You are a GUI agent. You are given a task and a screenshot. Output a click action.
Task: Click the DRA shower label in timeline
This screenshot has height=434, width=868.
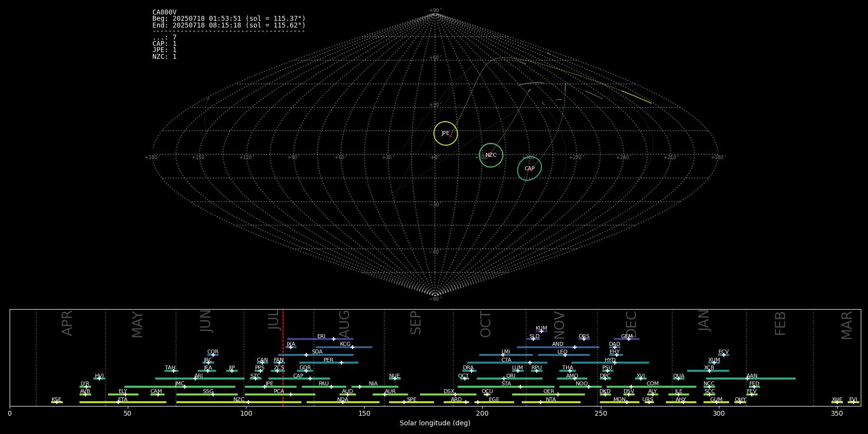coord(468,368)
